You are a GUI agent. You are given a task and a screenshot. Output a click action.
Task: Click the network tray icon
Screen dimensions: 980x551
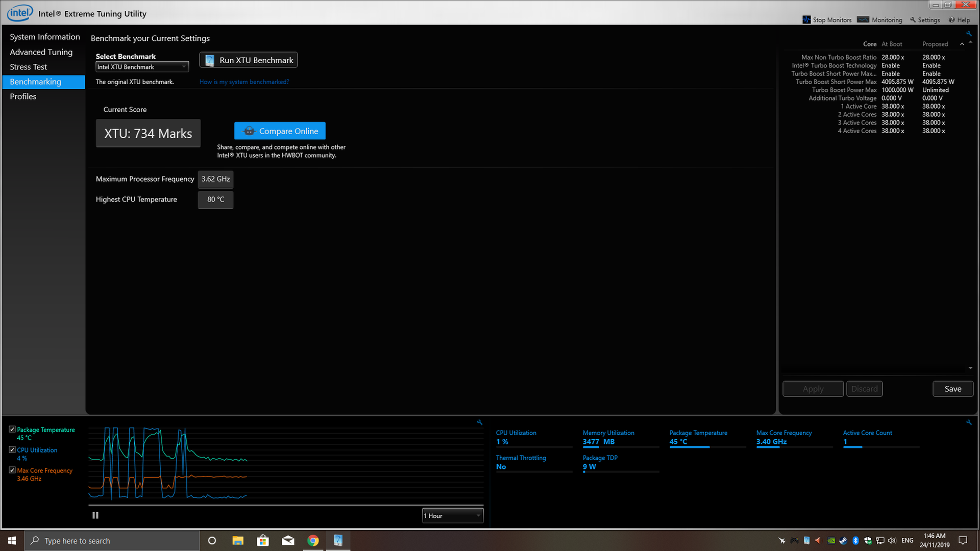(880, 540)
